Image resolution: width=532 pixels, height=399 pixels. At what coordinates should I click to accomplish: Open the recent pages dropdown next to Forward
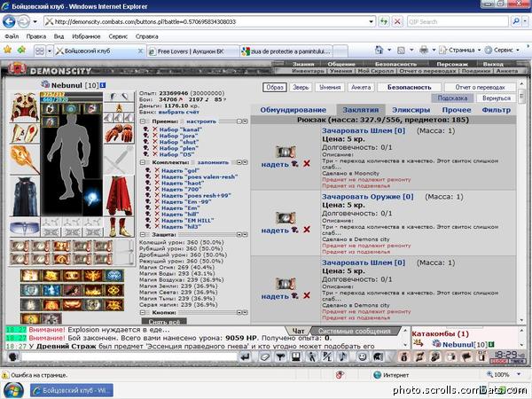(35, 21)
